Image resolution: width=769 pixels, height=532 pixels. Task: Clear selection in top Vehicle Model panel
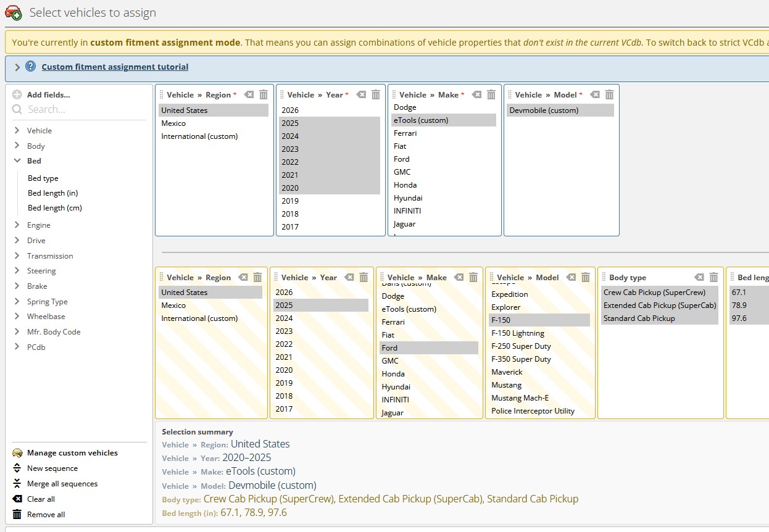[x=594, y=94]
